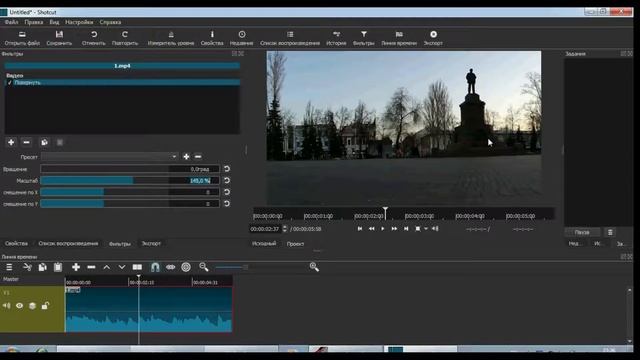Switch to the Properties tab
The height and width of the screenshot is (360, 640).
16,243
